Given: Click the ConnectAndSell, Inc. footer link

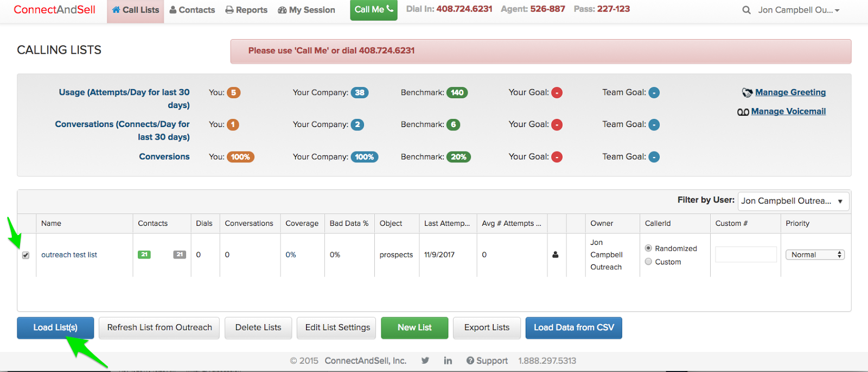Looking at the screenshot, I should pyautogui.click(x=366, y=361).
